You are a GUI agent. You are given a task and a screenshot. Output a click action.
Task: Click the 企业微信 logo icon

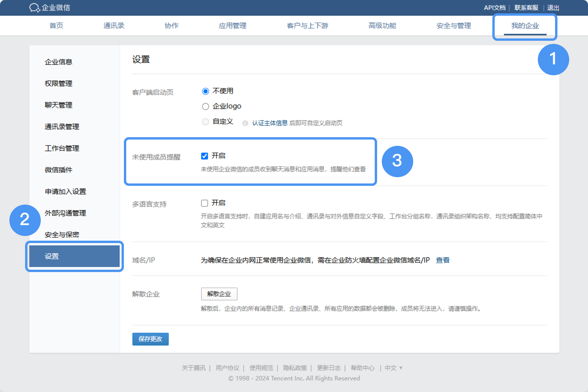point(35,7)
